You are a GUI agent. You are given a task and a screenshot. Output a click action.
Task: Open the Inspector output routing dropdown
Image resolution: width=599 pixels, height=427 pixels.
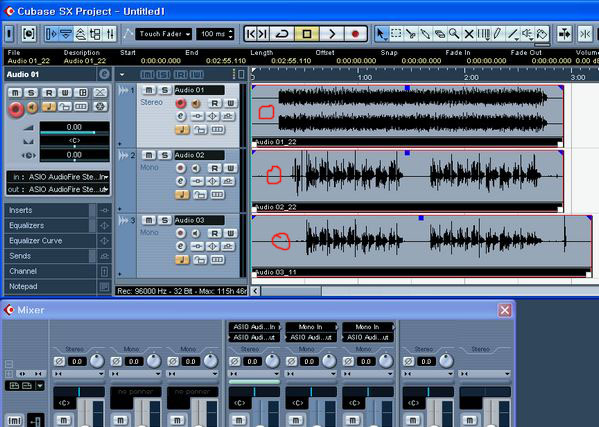pos(58,189)
